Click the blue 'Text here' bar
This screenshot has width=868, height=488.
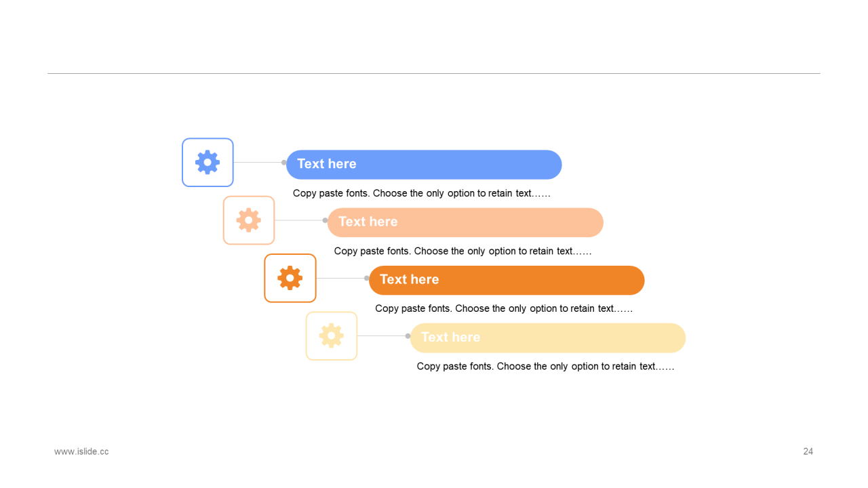point(424,165)
